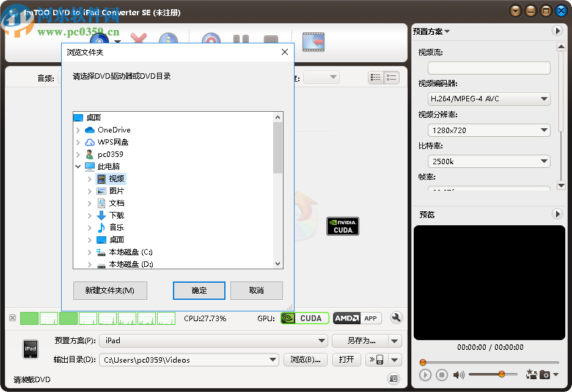This screenshot has height=392, width=572.
Task: Click the iPad device icon near 预置方案
Action: point(30,349)
